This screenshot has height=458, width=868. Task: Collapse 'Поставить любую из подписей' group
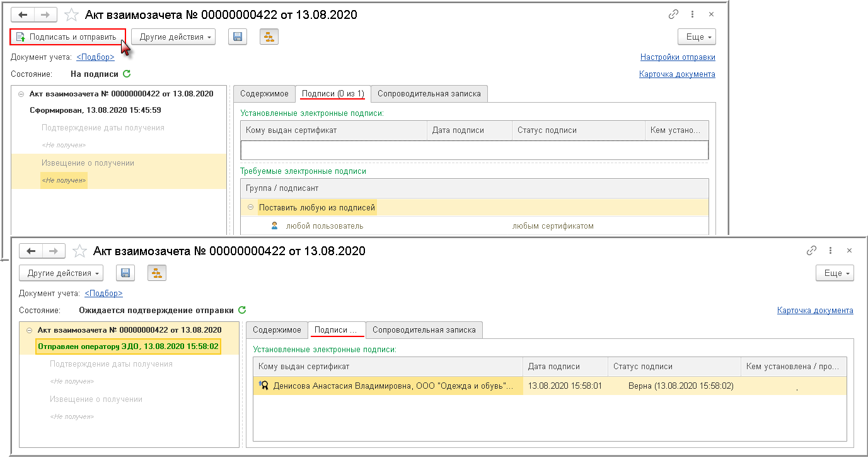click(250, 207)
